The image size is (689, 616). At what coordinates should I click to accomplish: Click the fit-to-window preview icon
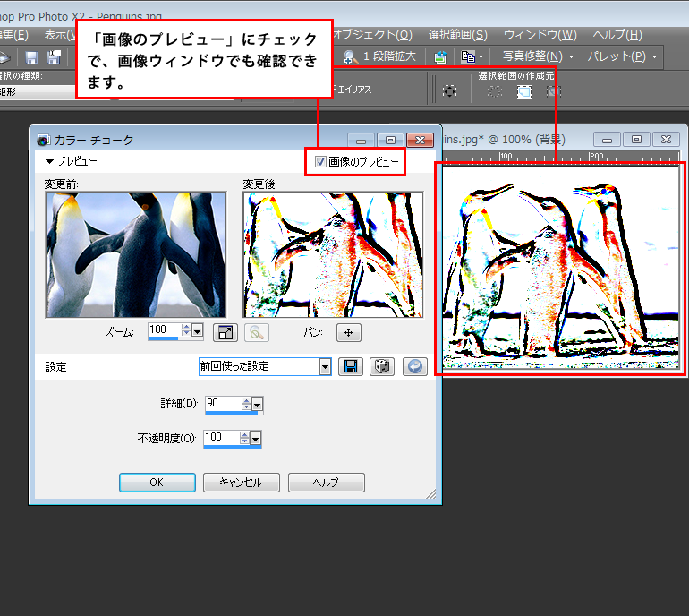point(225,333)
